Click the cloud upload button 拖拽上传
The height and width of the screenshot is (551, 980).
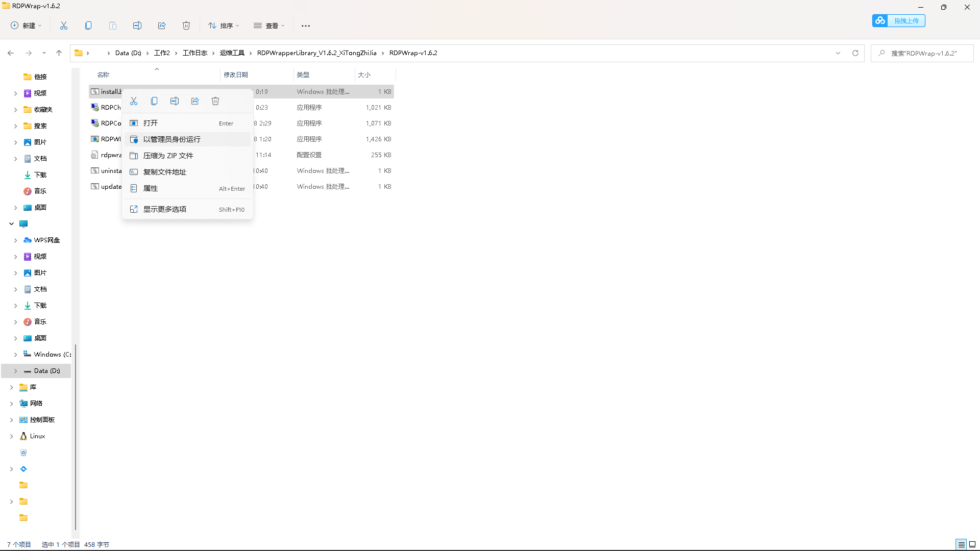(899, 20)
